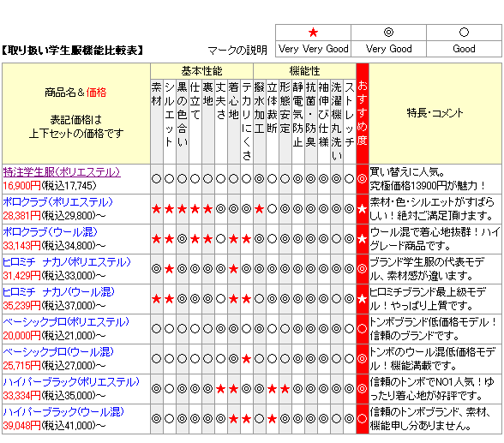Viewport: 504px width, 443px height.
Task: Click the 33,143円 price text
Action: pyautogui.click(x=22, y=246)
